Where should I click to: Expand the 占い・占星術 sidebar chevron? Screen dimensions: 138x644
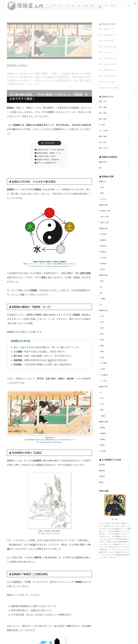(129, 131)
